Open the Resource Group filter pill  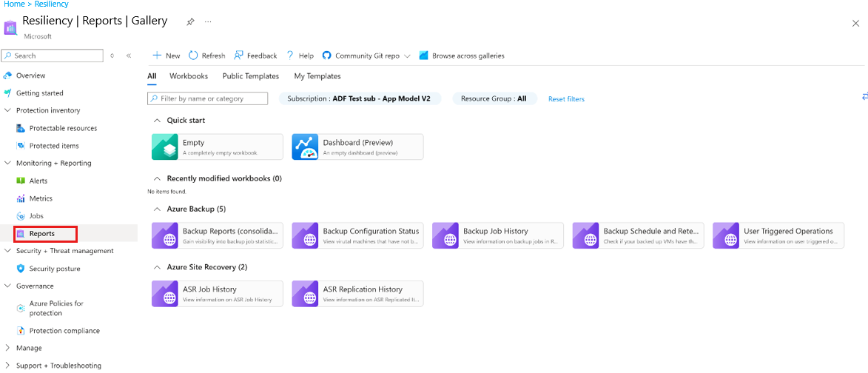tap(495, 98)
